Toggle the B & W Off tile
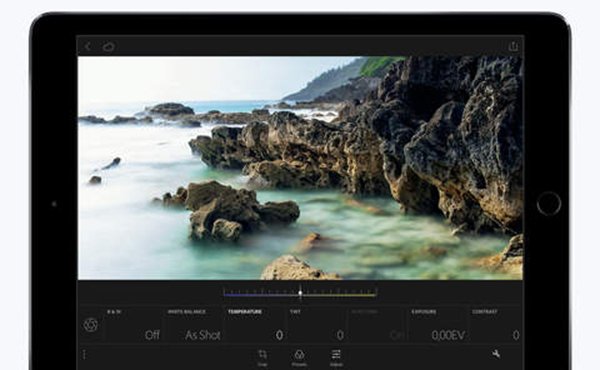The image size is (600, 370). pyautogui.click(x=134, y=324)
